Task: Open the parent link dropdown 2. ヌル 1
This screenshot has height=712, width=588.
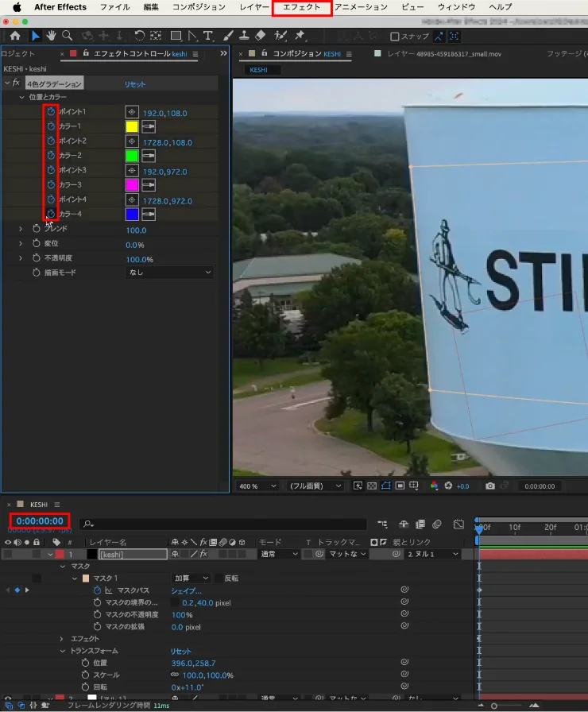Action: 432,555
